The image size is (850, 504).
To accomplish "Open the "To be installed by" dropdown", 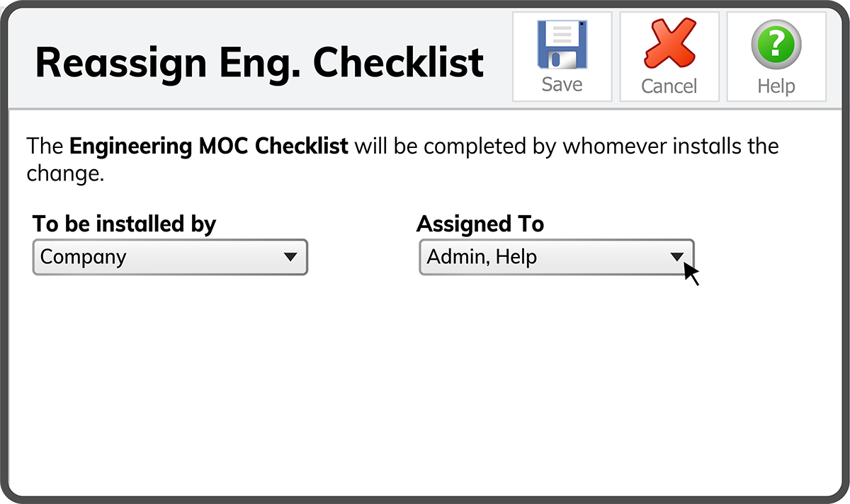I will point(170,257).
